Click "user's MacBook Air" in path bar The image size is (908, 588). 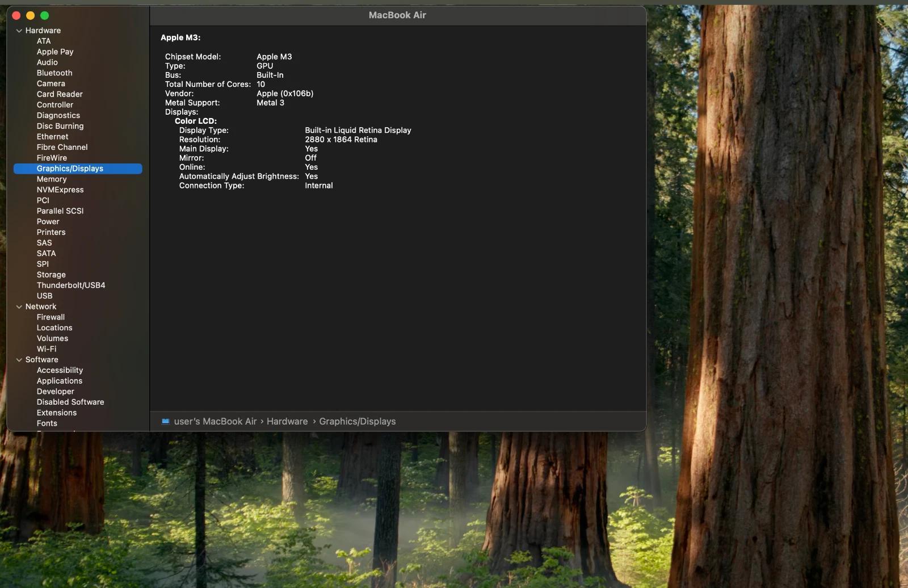(215, 422)
